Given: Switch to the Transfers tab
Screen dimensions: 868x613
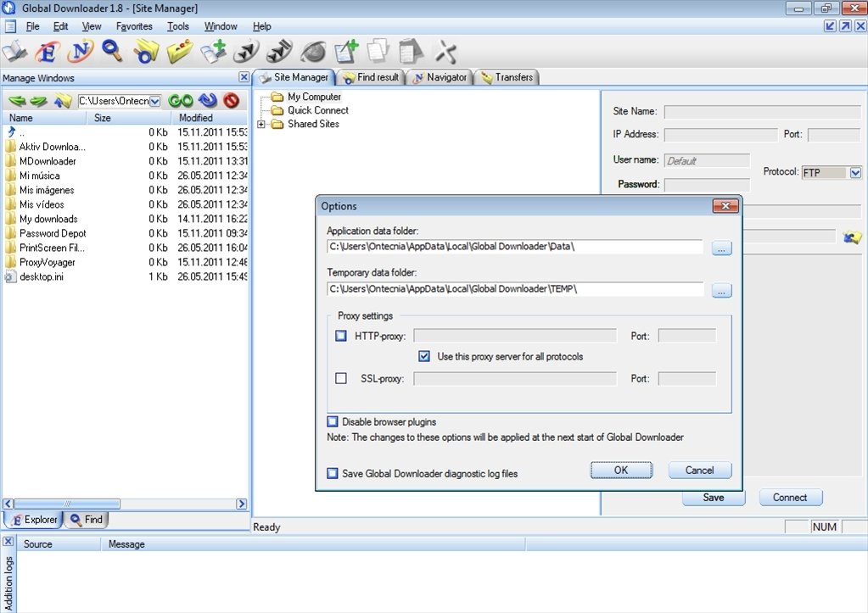Looking at the screenshot, I should coord(507,77).
